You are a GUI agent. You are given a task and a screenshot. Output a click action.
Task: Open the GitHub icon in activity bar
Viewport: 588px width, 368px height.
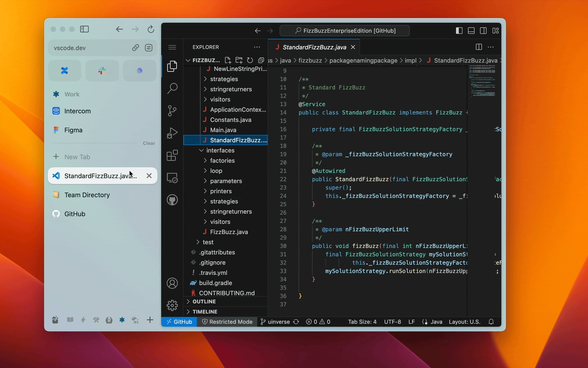tap(172, 200)
